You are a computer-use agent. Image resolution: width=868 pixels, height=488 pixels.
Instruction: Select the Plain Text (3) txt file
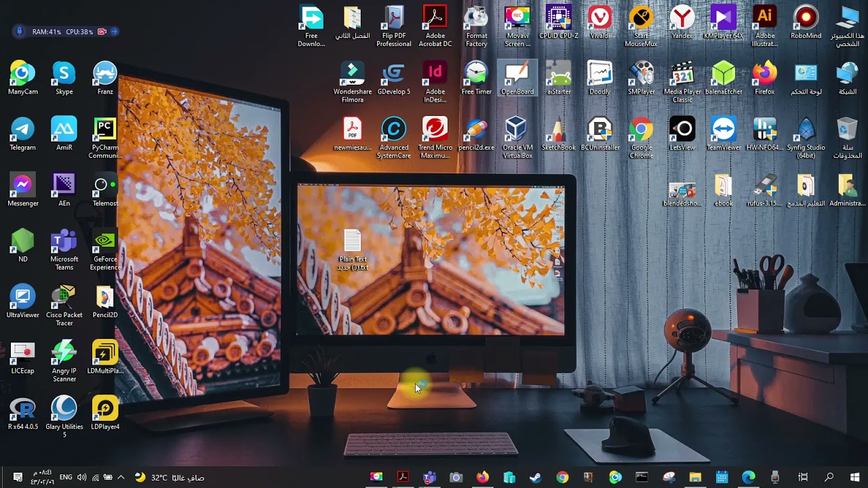coord(353,249)
